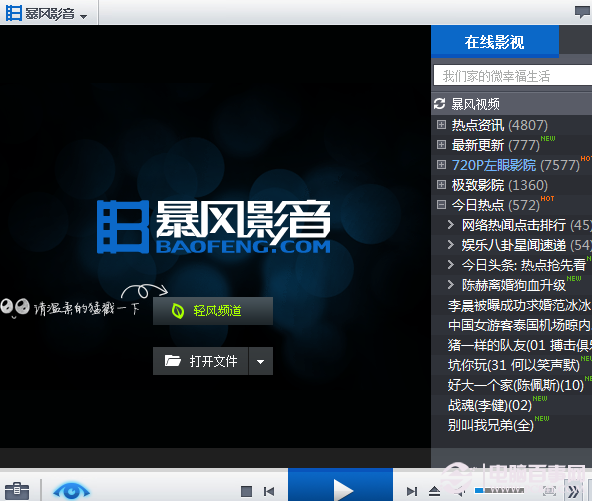Open 别叫我兄弟(全) item

click(491, 425)
